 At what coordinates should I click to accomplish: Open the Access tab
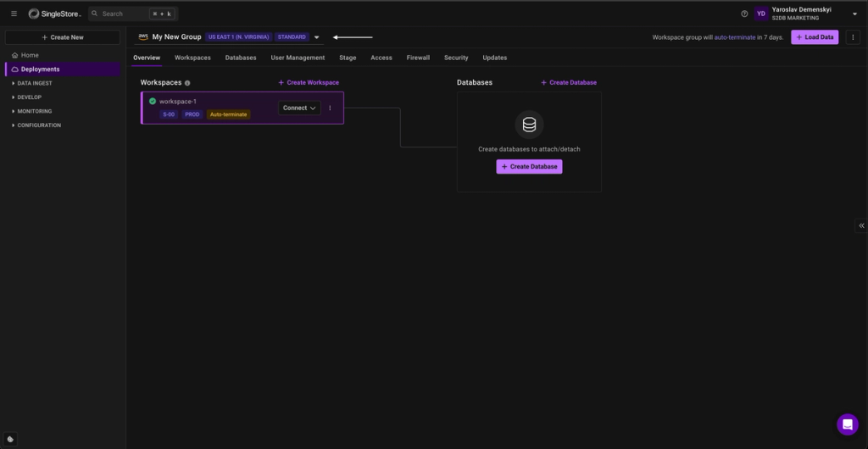point(381,58)
